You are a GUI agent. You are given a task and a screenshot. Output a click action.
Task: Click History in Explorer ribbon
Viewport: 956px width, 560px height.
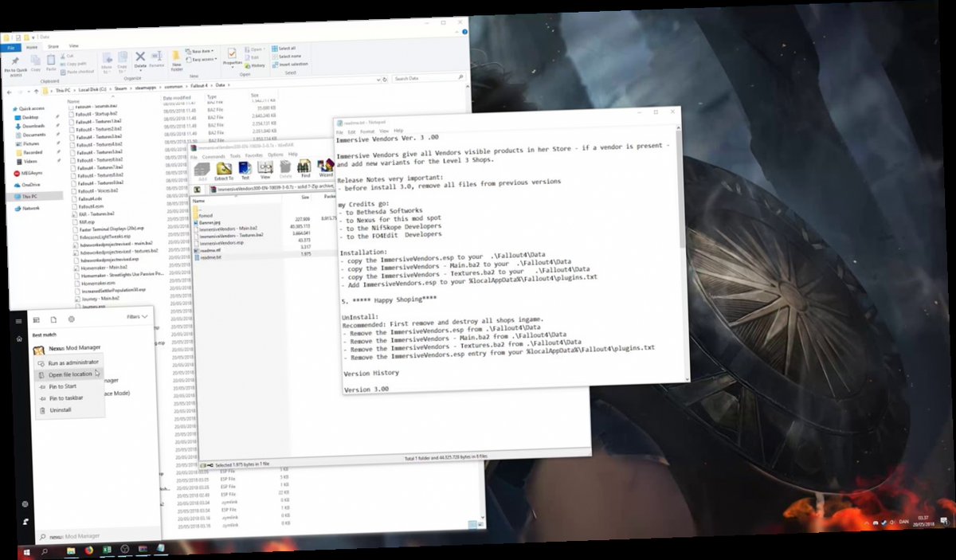pos(257,65)
